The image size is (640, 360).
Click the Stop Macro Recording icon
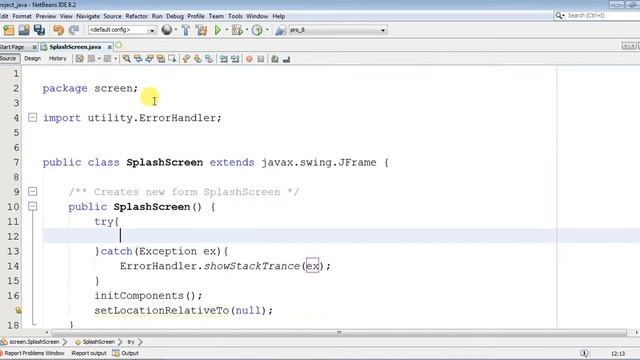pyautogui.click(x=260, y=59)
